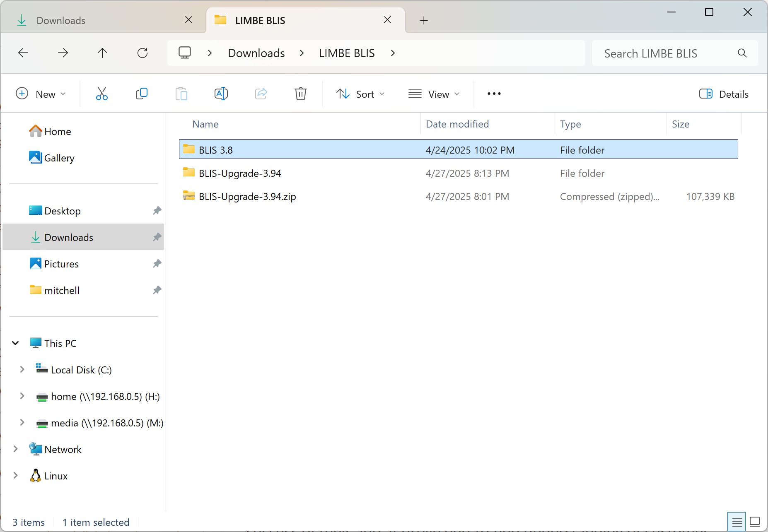Close the LIMBE BLIS tab
Viewport: 768px width, 532px height.
click(387, 20)
